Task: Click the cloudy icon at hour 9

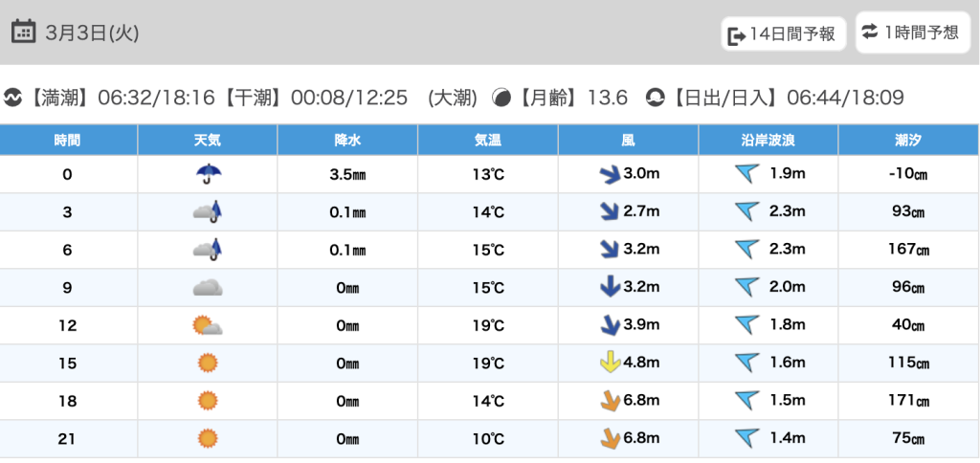Action: [208, 287]
